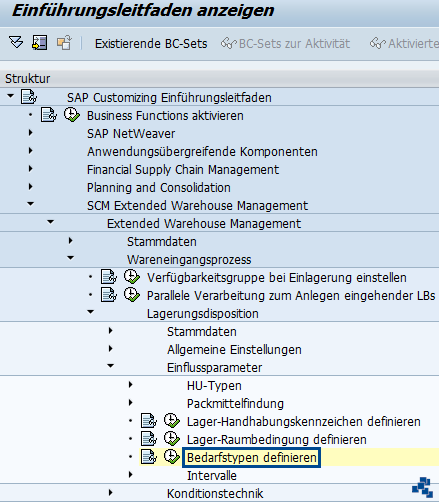The height and width of the screenshot is (502, 439).
Task: Select HU-Typen label
Action: pos(214,386)
